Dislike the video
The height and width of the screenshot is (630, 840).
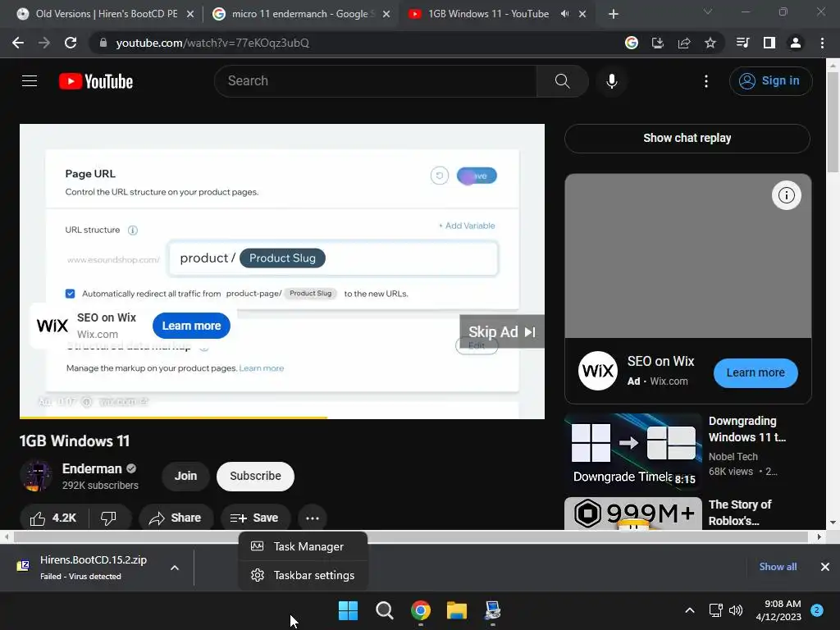(109, 518)
